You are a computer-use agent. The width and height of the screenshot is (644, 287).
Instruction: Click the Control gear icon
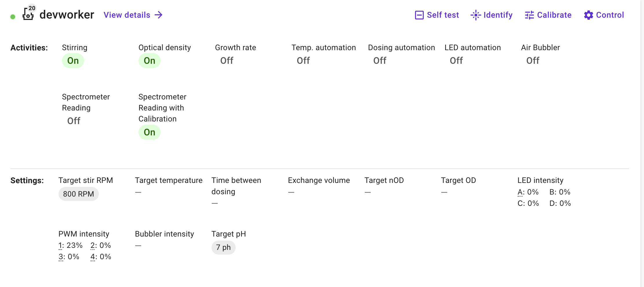(588, 15)
